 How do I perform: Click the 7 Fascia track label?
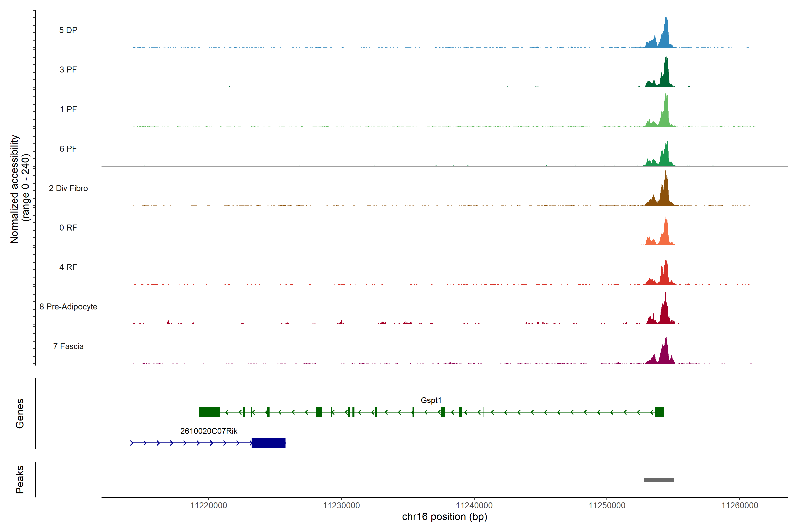click(68, 346)
